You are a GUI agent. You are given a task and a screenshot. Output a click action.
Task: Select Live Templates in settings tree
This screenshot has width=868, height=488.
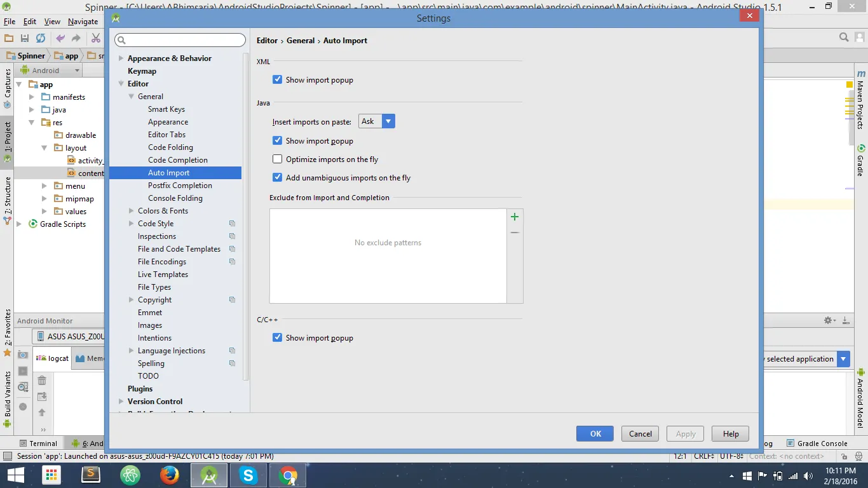click(163, 274)
